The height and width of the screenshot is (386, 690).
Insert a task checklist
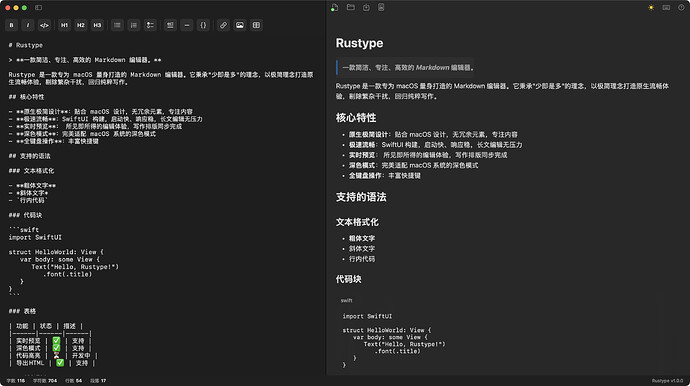[x=150, y=25]
